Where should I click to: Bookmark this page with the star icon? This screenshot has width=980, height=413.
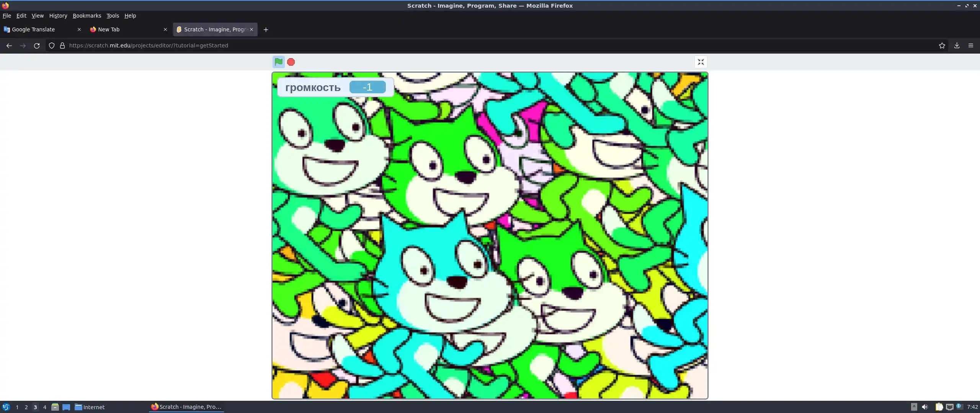(942, 46)
